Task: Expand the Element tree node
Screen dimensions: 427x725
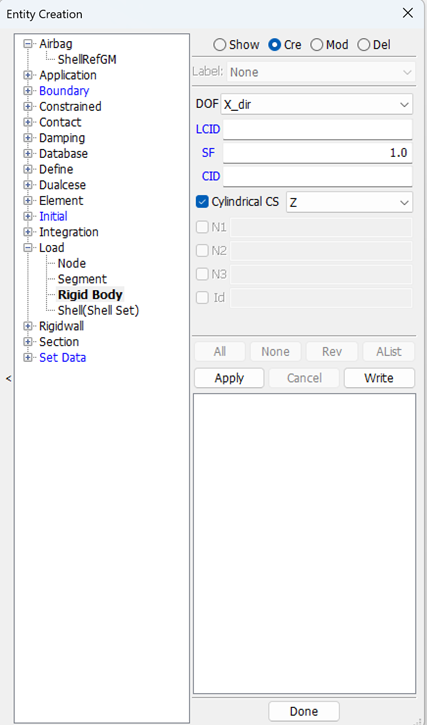Action: pos(28,201)
